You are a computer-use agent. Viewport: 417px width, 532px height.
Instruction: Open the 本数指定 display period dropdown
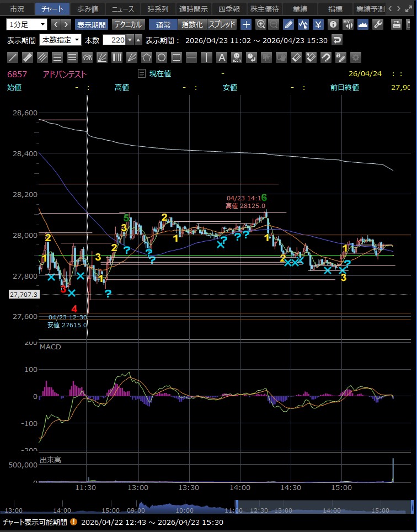pos(61,40)
